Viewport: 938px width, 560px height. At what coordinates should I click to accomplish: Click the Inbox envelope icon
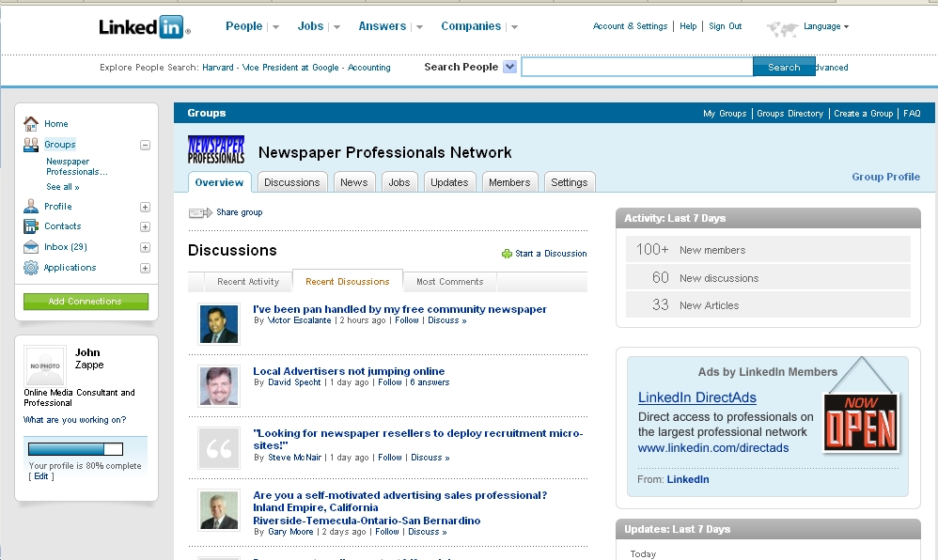coord(31,247)
